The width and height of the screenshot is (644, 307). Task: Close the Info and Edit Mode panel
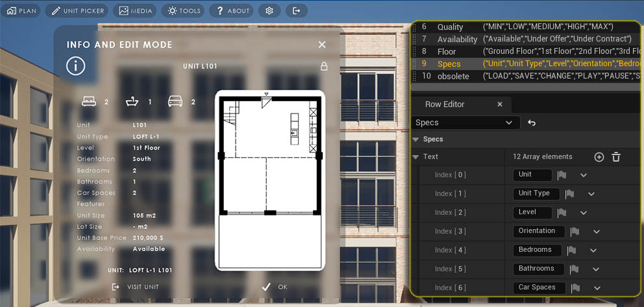click(x=322, y=45)
